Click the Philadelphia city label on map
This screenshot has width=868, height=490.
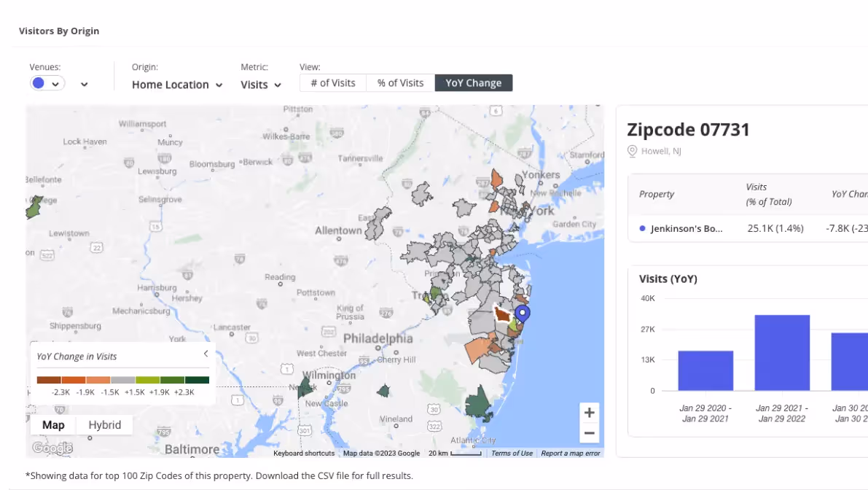coord(378,339)
